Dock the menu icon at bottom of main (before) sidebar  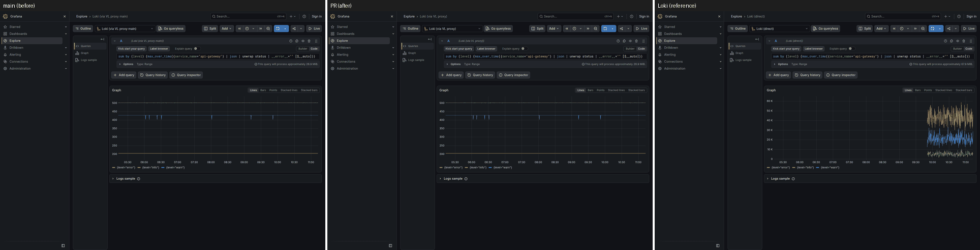click(63, 245)
